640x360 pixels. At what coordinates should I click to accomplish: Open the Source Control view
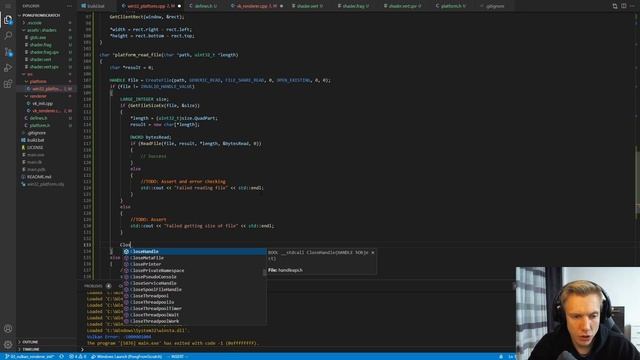coord(8,52)
